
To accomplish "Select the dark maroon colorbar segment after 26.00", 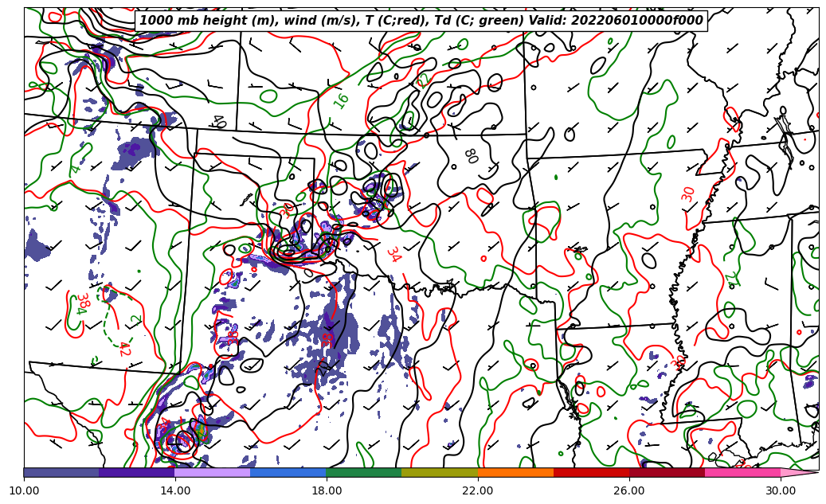I will pos(667,472).
